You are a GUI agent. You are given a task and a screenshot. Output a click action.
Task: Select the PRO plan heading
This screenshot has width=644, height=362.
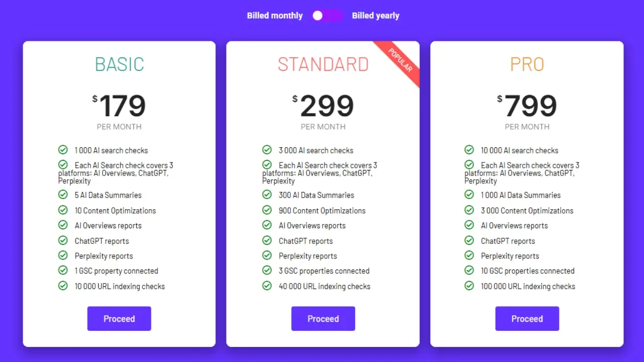click(x=527, y=64)
